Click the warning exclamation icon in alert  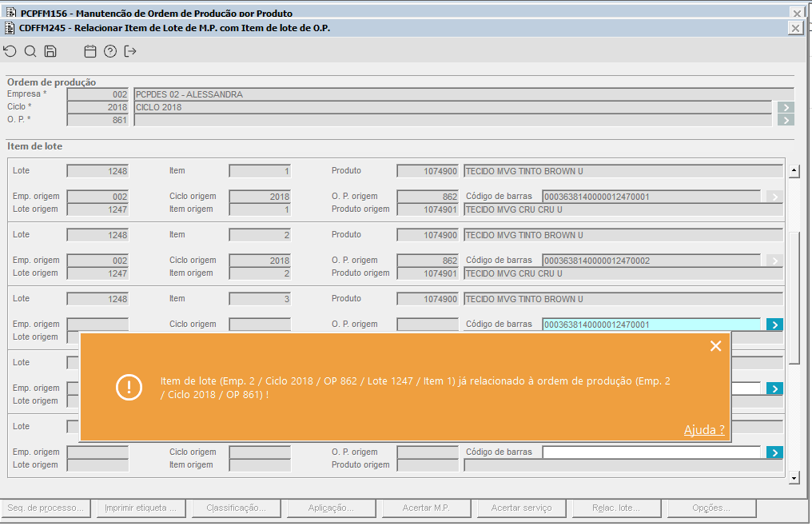[x=129, y=387]
